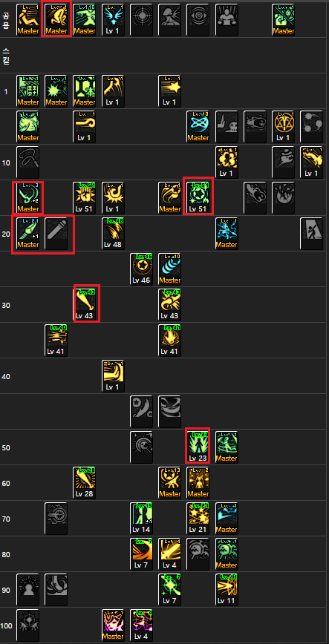Click the grayed-out pencil-shaped skill icon
This screenshot has width=329, height=644.
point(56,233)
